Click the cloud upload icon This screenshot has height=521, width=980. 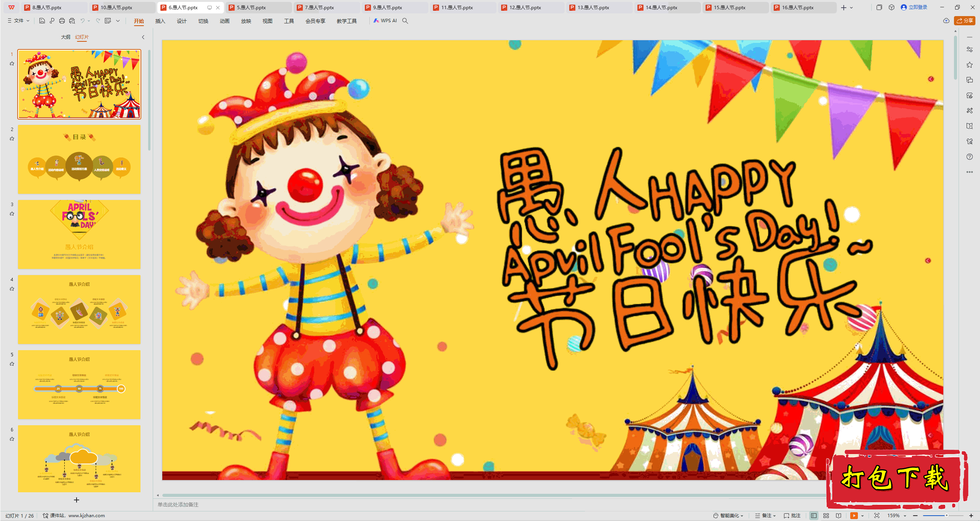(x=946, y=21)
